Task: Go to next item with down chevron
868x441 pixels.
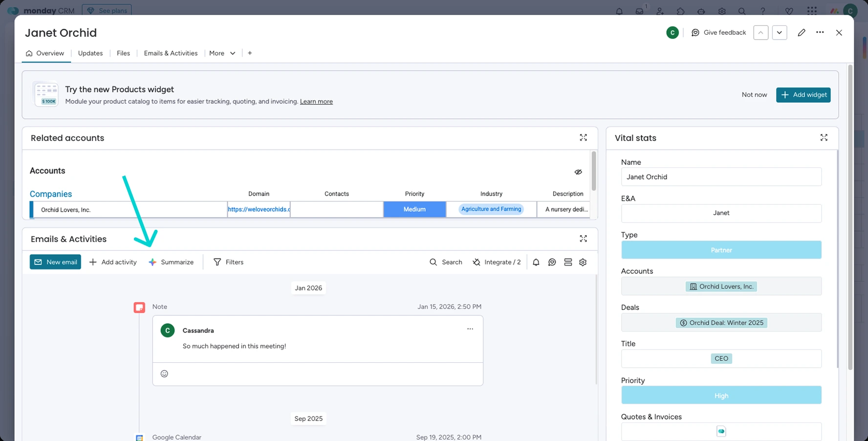Action: point(780,33)
